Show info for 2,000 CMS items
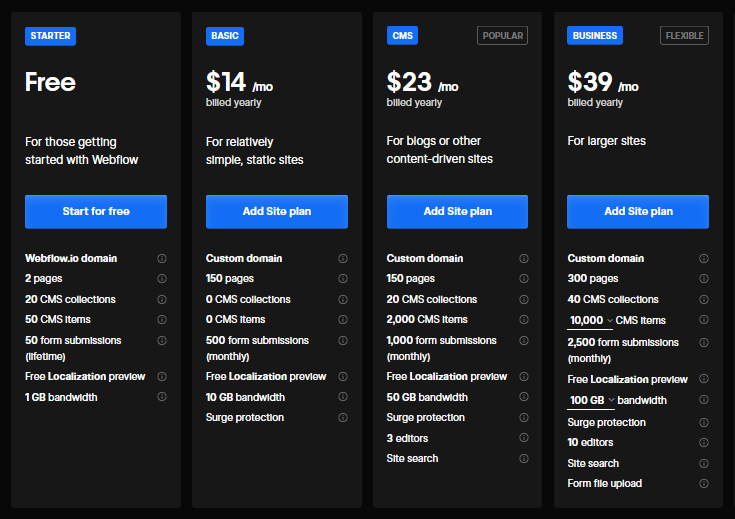Viewport: 735px width, 519px height. [524, 319]
